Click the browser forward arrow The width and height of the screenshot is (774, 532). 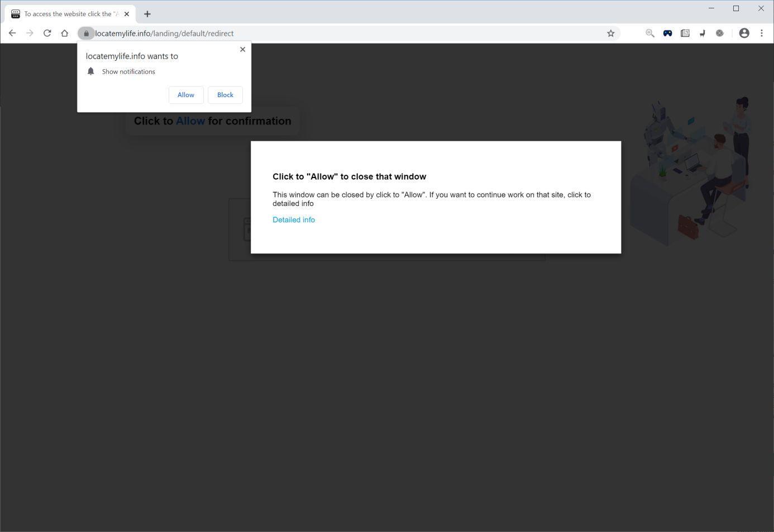[30, 33]
